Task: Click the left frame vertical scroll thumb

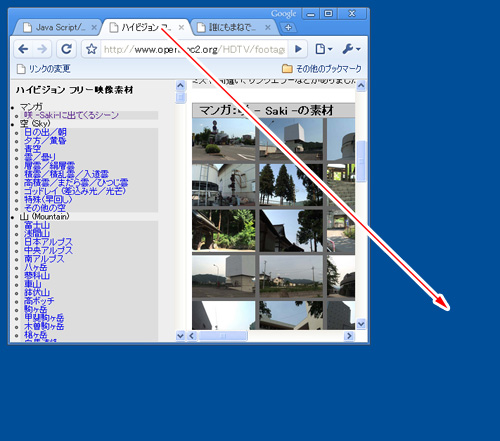Action: 180,98
